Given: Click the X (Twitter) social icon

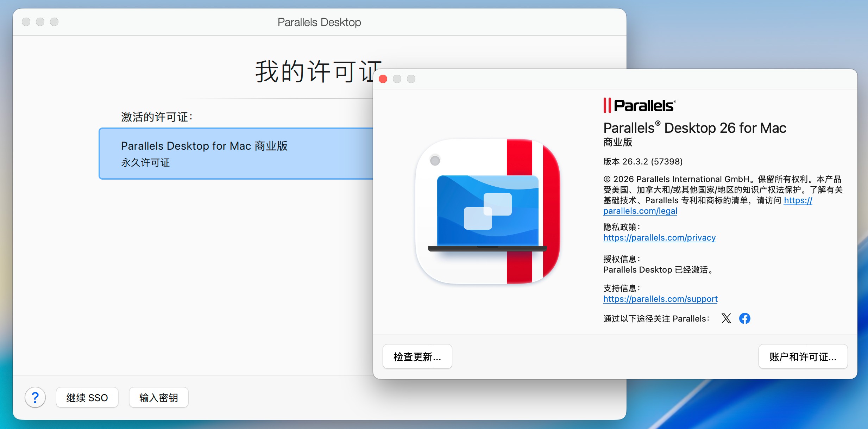Looking at the screenshot, I should tap(726, 318).
